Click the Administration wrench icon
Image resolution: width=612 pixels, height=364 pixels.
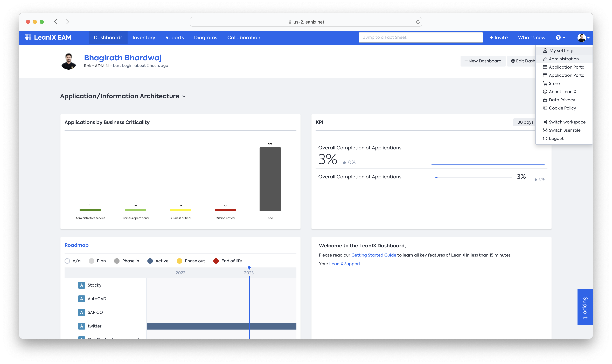click(545, 59)
